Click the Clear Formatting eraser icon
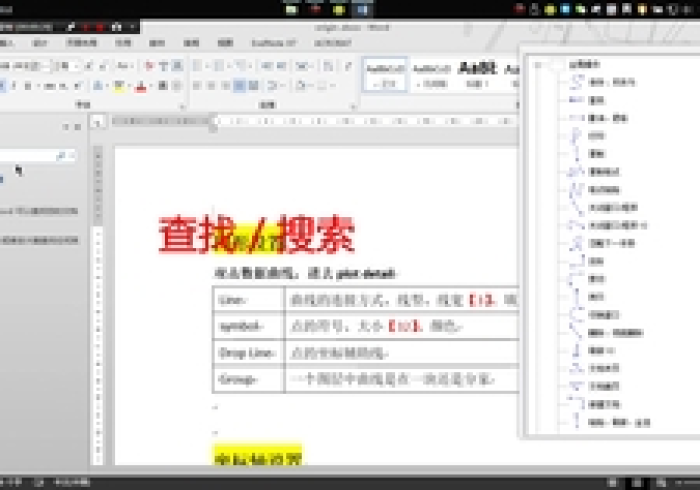This screenshot has width=700, height=490. tap(149, 66)
